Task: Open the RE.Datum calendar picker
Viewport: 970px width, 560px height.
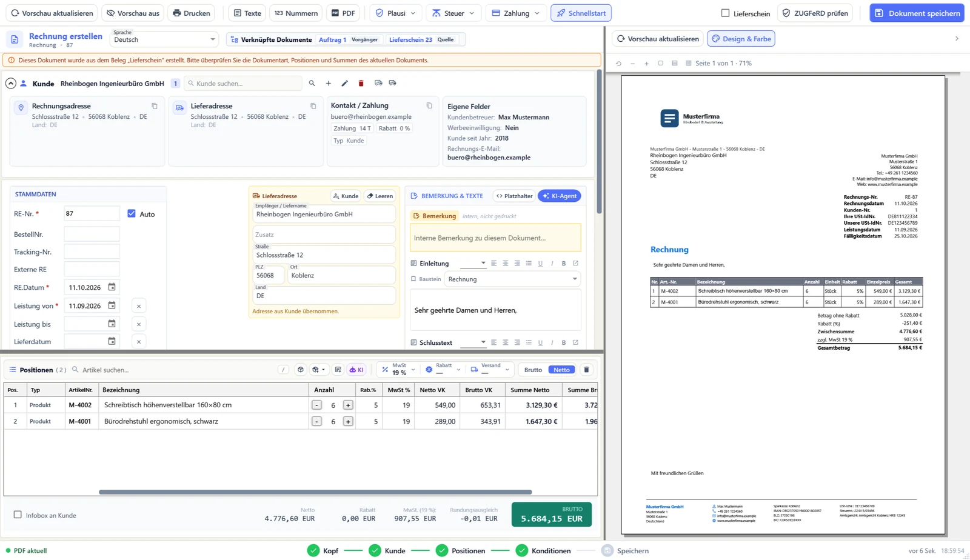Action: click(x=112, y=287)
